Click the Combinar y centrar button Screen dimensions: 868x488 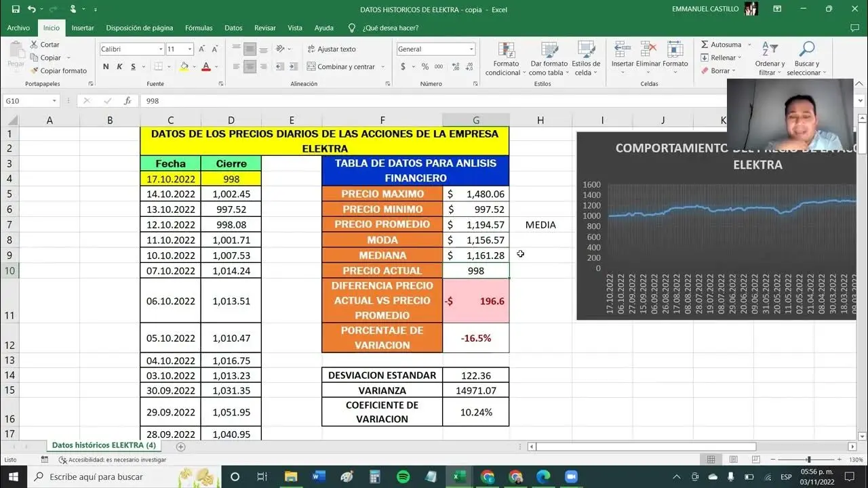341,66
